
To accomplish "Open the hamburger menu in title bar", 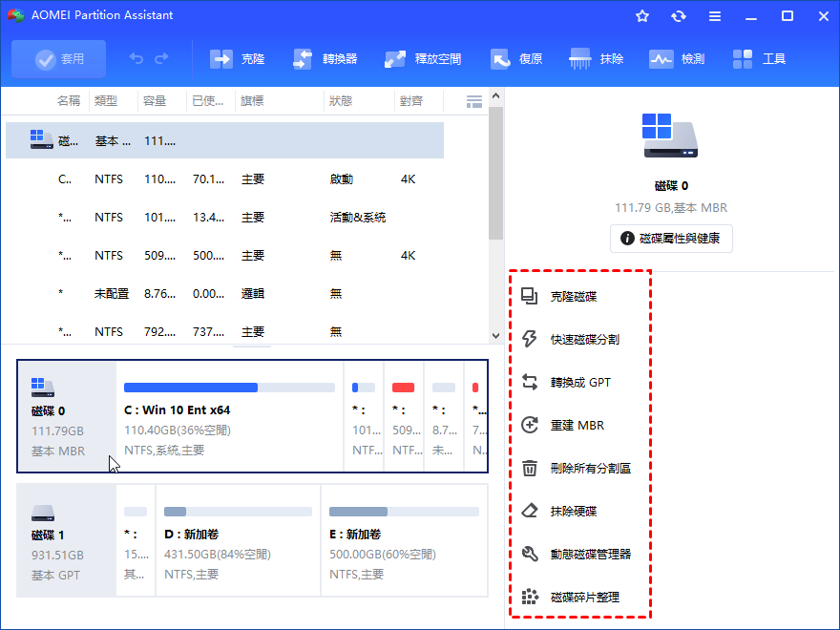I will (715, 16).
